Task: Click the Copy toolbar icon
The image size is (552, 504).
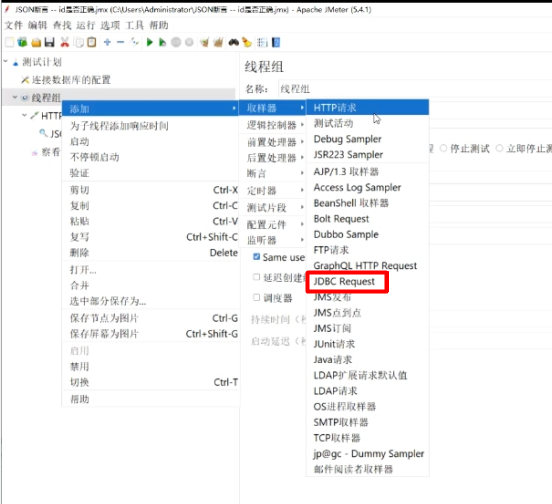Action: point(79,43)
